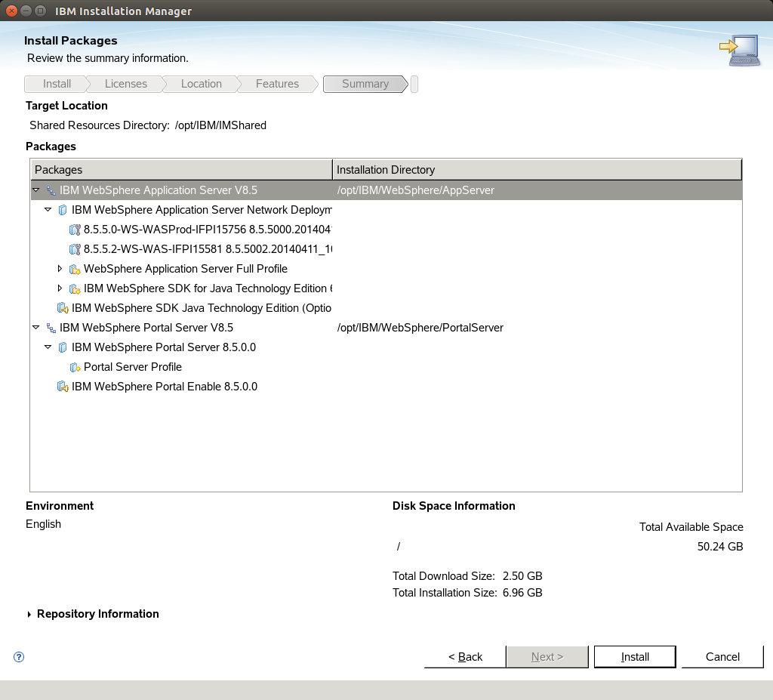Click the Next button
This screenshot has width=773, height=700.
[x=547, y=657]
